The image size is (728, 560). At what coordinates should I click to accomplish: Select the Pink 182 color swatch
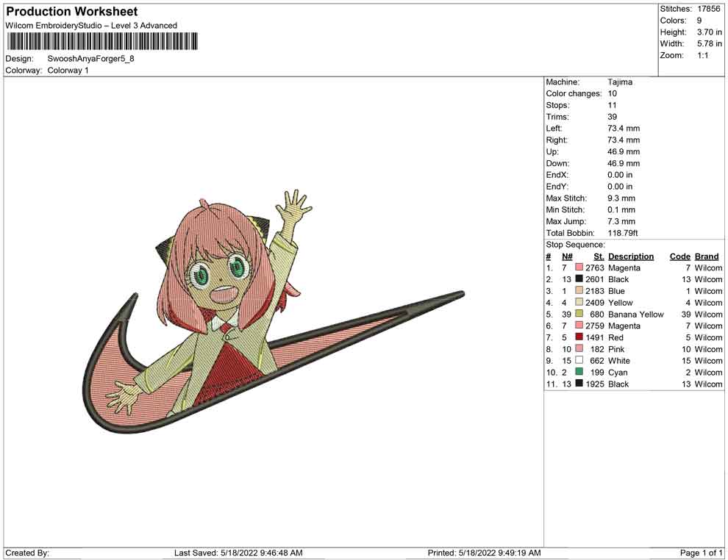(579, 348)
